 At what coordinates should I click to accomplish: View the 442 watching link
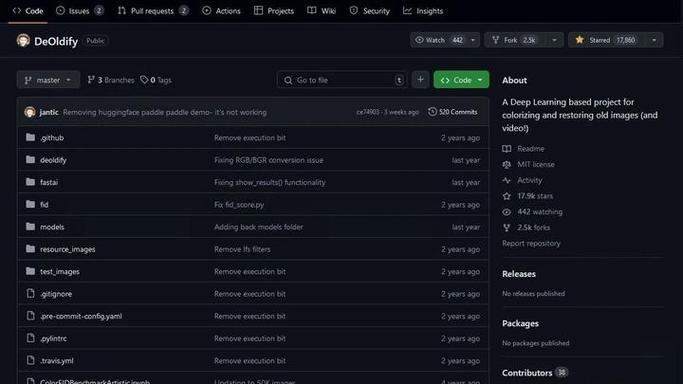(533, 212)
